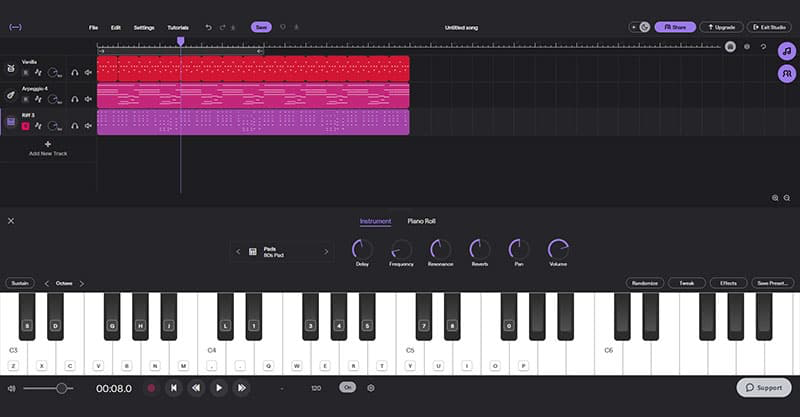Mute the Arpeggio 4 track
The width and height of the screenshot is (800, 417).
pyautogui.click(x=88, y=99)
